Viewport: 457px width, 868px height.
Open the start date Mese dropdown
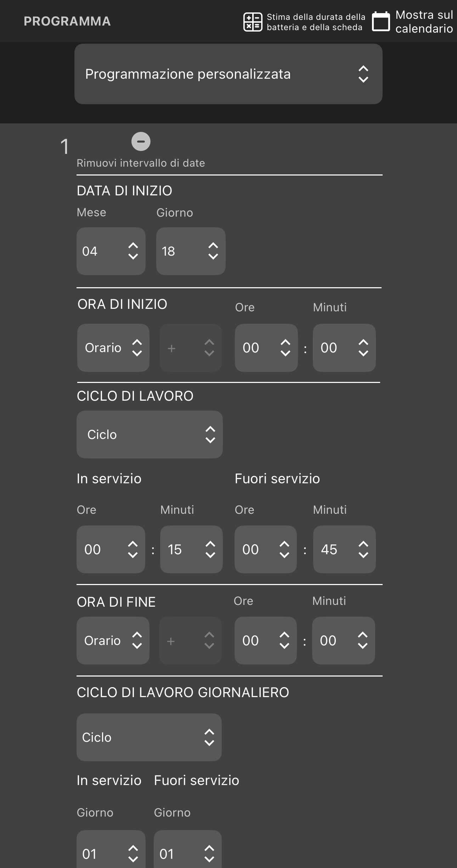coord(111,251)
